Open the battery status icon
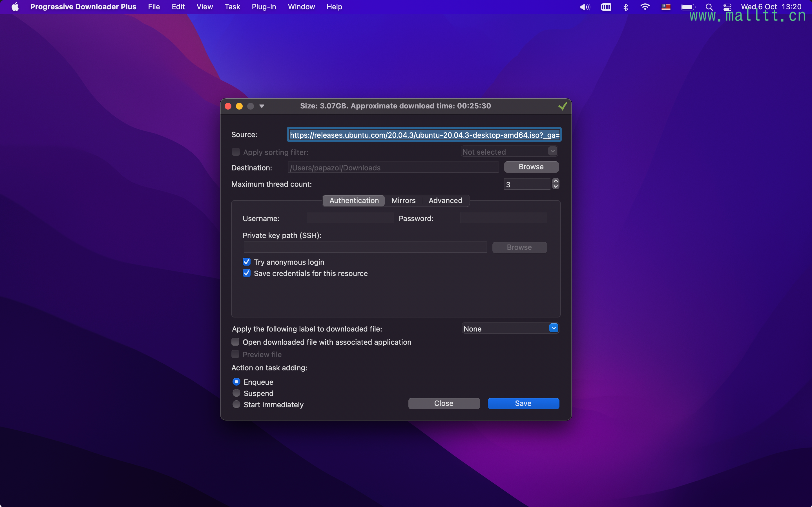 (x=688, y=7)
